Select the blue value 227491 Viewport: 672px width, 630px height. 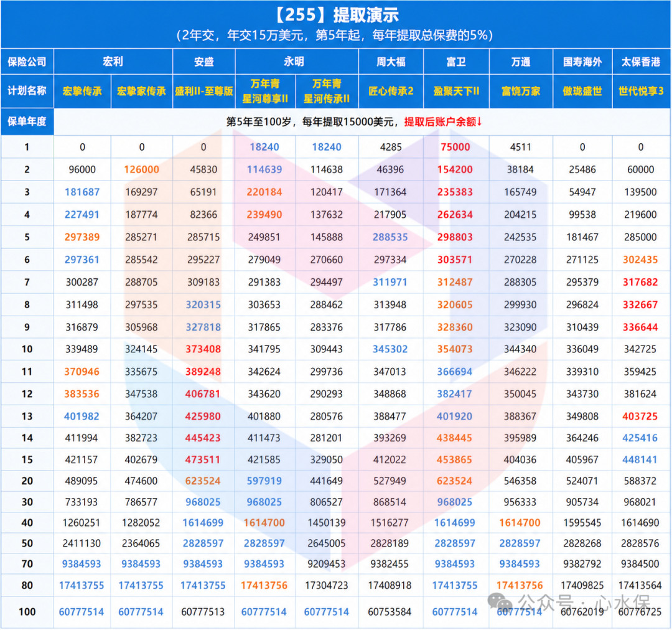(x=82, y=214)
